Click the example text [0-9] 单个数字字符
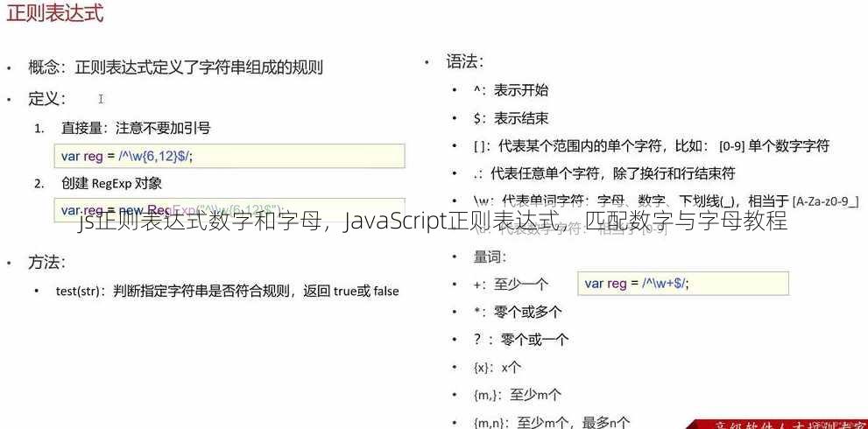Image resolution: width=868 pixels, height=429 pixels. 774,147
